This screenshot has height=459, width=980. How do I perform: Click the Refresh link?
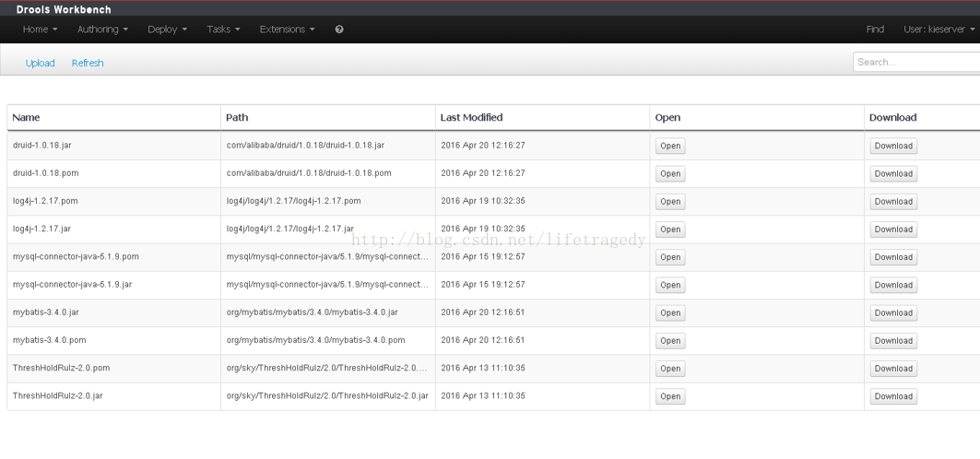coord(88,63)
